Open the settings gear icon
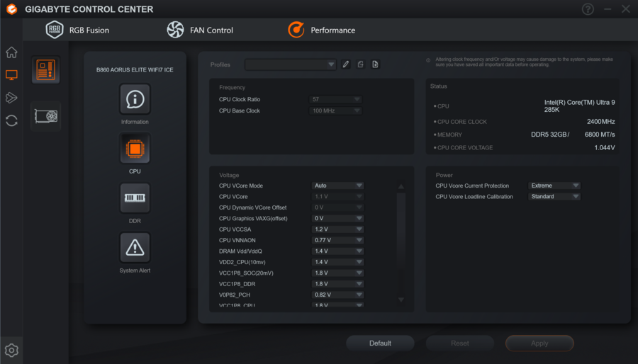Screen dimensions: 638x364 [11, 350]
